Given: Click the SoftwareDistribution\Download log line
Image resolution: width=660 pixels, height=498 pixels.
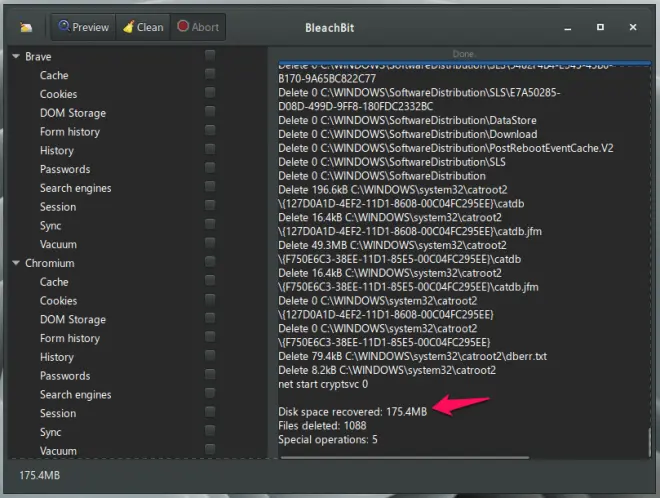Looking at the screenshot, I should click(407, 134).
